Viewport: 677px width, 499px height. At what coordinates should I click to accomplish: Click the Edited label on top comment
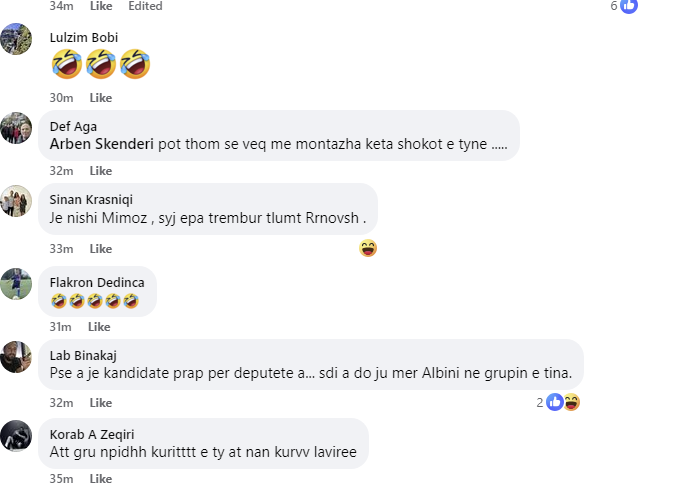145,6
